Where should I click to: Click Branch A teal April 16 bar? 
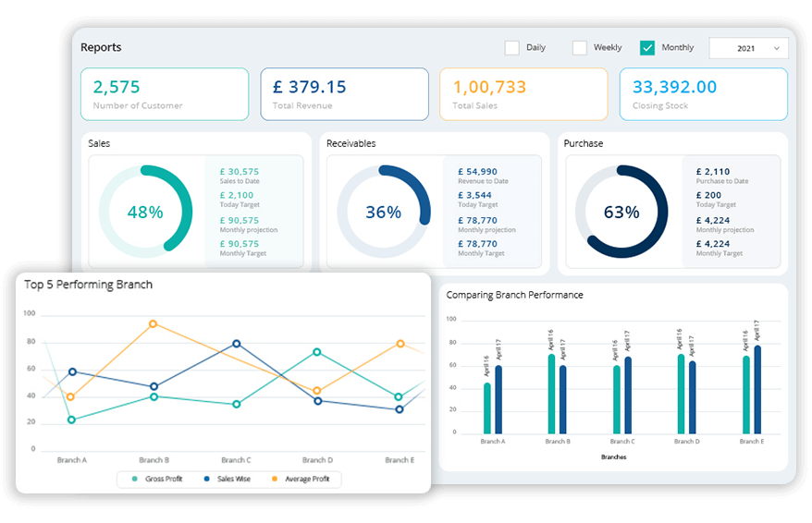[x=487, y=408]
